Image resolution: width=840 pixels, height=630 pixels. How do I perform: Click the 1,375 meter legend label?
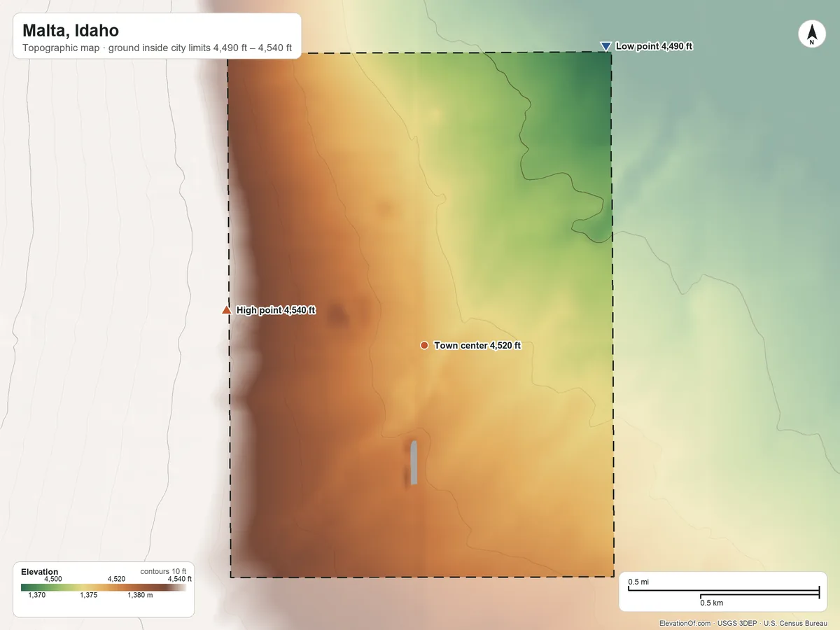click(89, 596)
